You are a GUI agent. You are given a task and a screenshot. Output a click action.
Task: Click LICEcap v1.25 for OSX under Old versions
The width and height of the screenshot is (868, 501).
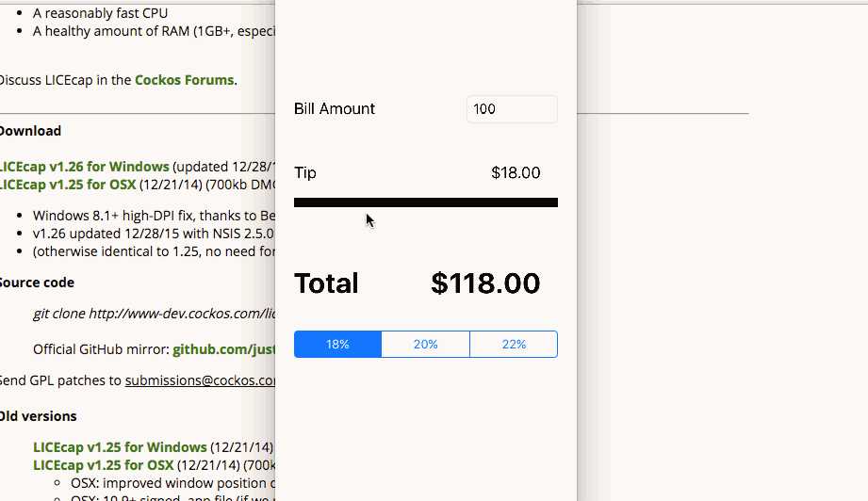tap(103, 465)
